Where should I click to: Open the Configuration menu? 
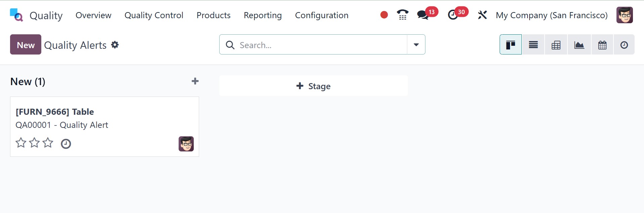point(322,15)
